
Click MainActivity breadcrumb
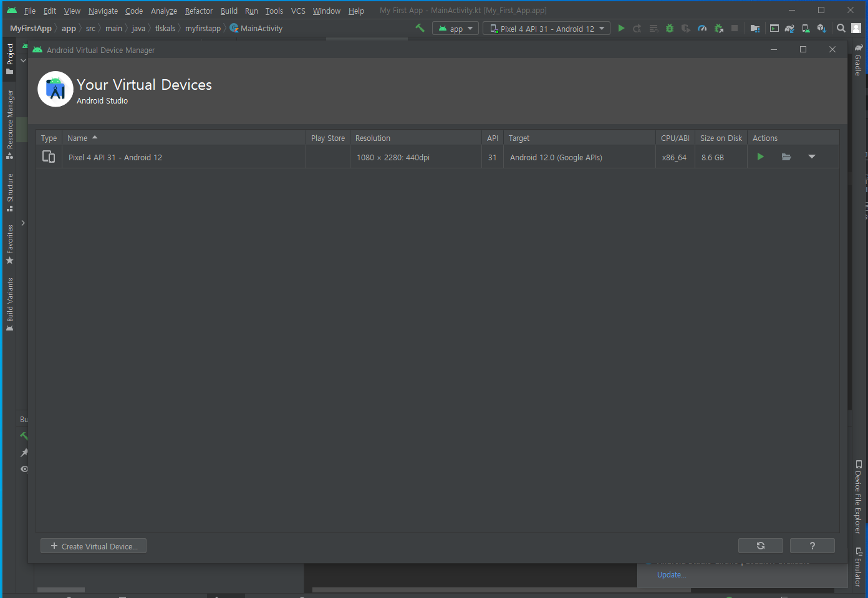click(256, 28)
